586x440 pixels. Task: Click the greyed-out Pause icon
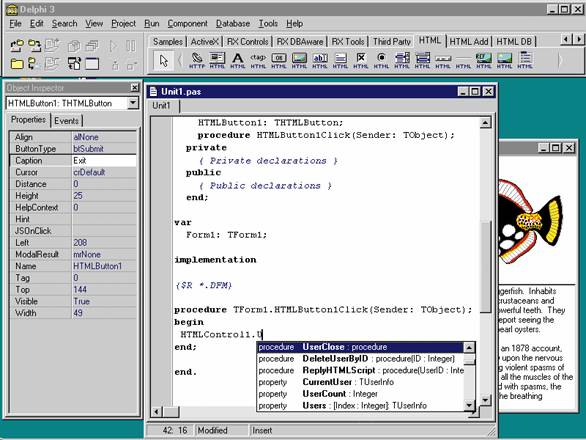point(131,46)
